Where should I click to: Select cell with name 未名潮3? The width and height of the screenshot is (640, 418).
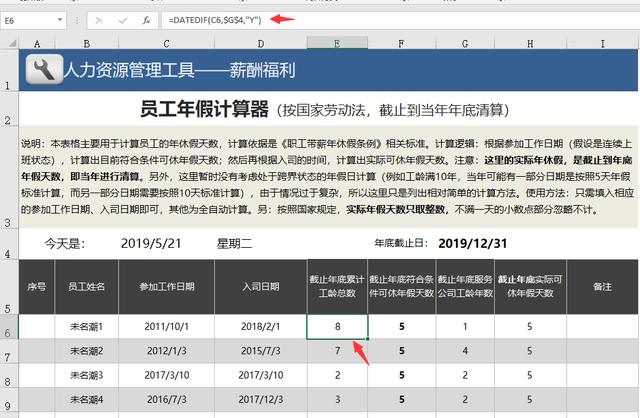87,376
